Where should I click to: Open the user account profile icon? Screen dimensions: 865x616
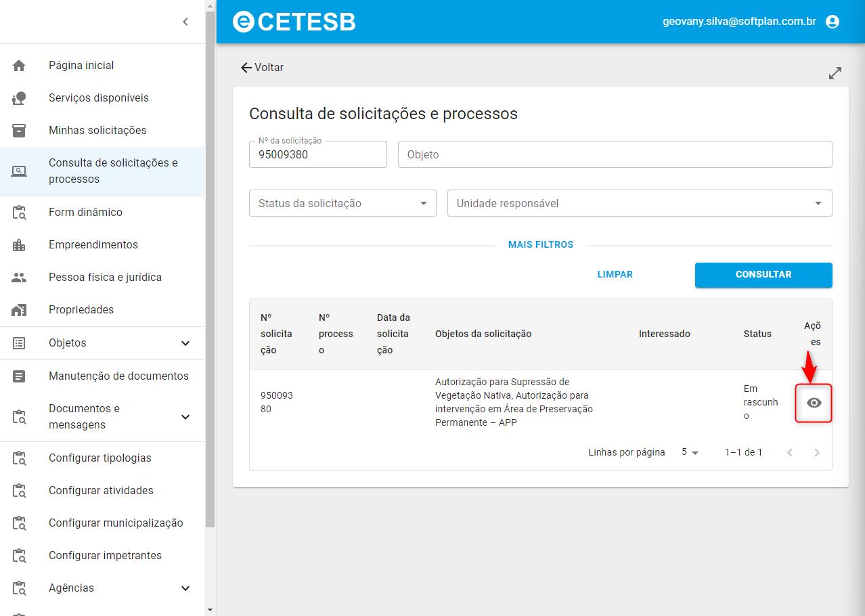833,22
